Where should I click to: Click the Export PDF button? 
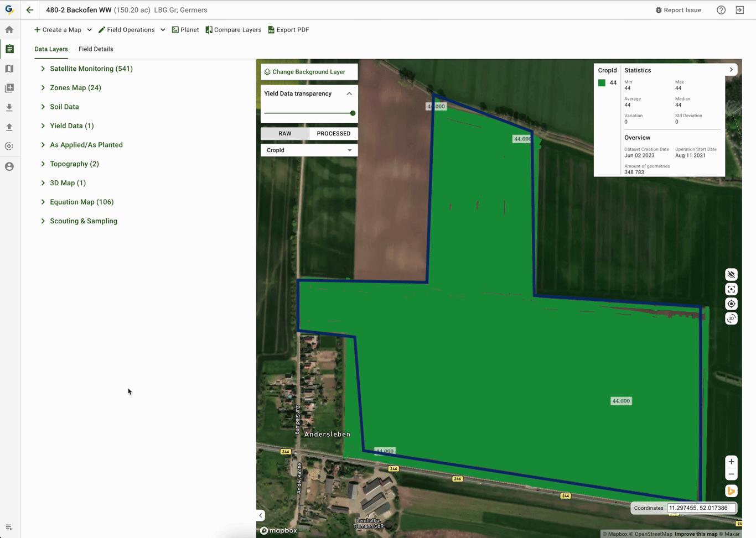pos(288,30)
